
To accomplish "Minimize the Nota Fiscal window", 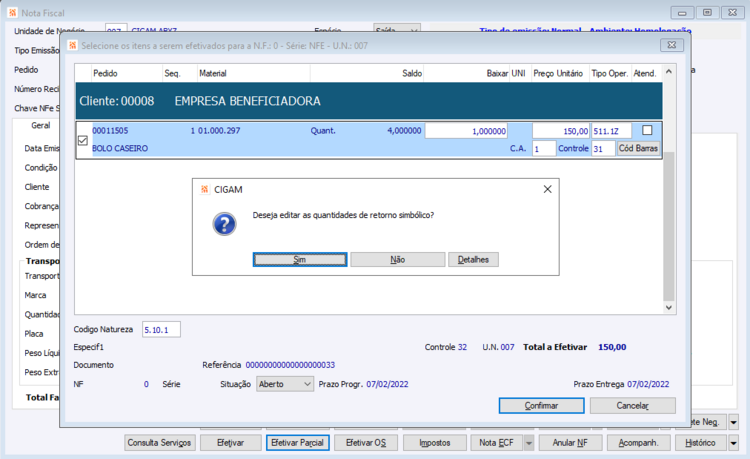I will click(x=682, y=13).
